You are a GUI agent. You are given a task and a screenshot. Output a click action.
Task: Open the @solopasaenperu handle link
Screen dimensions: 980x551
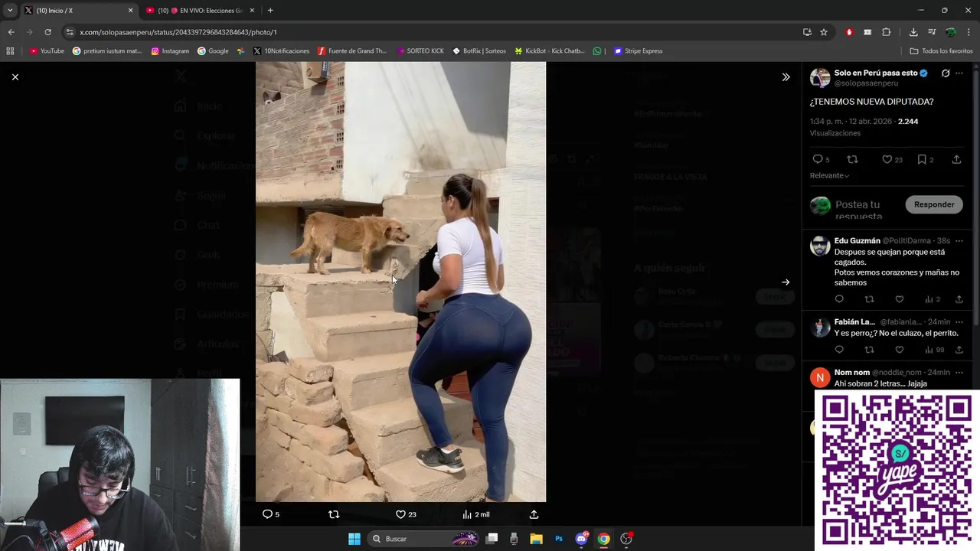point(866,83)
